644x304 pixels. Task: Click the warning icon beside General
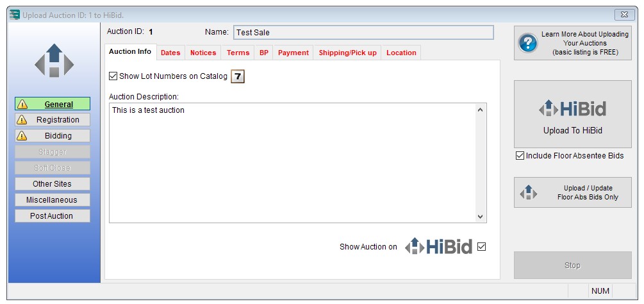click(22, 105)
